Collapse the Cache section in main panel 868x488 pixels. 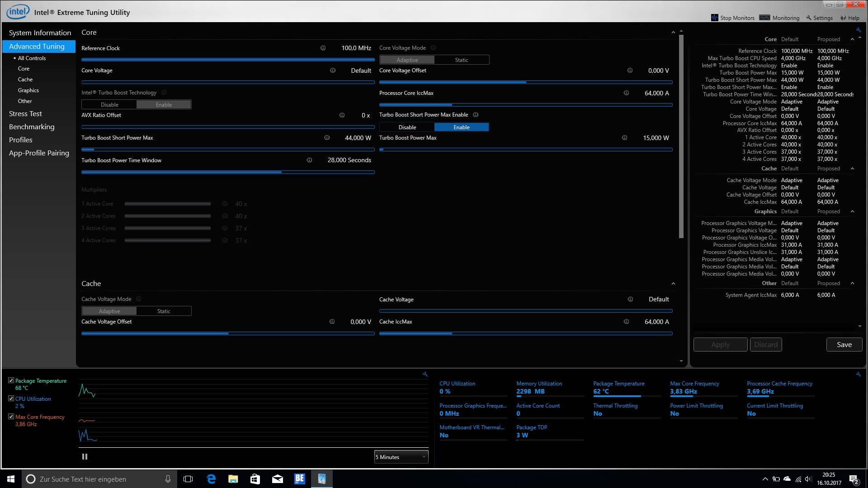click(673, 284)
